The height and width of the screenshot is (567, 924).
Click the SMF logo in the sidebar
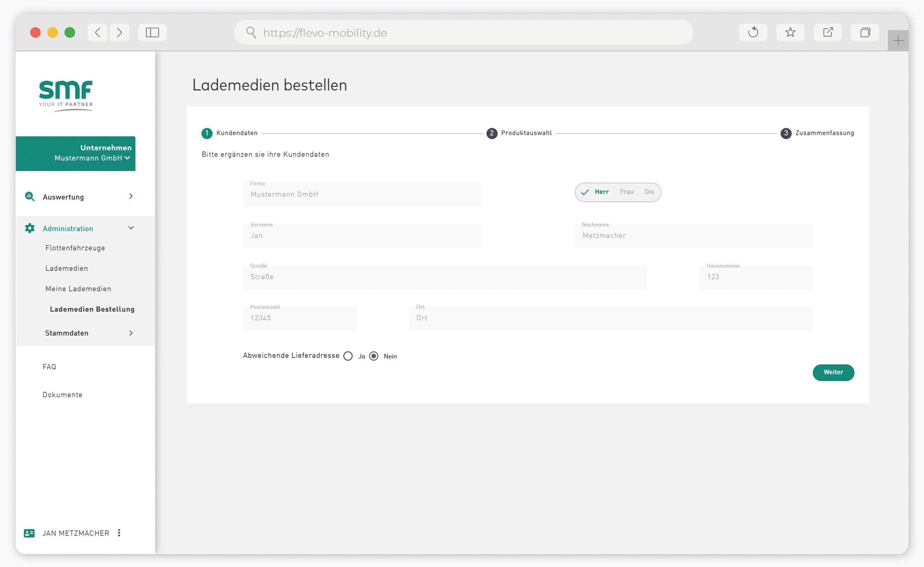tap(66, 94)
